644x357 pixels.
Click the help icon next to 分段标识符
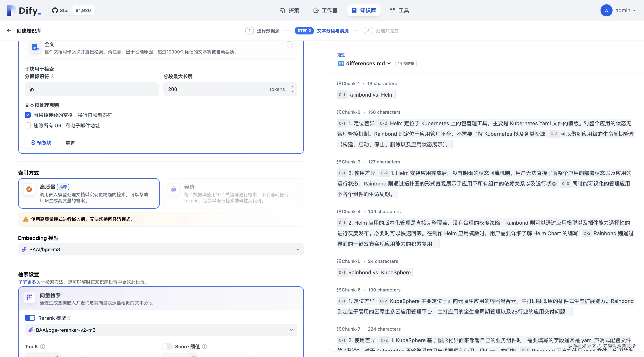click(53, 76)
